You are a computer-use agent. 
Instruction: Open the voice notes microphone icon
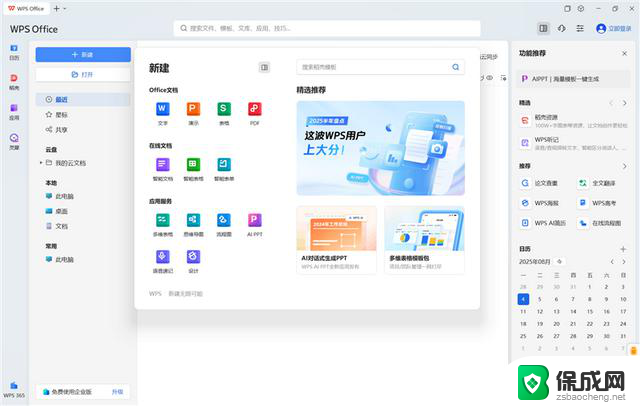click(162, 257)
